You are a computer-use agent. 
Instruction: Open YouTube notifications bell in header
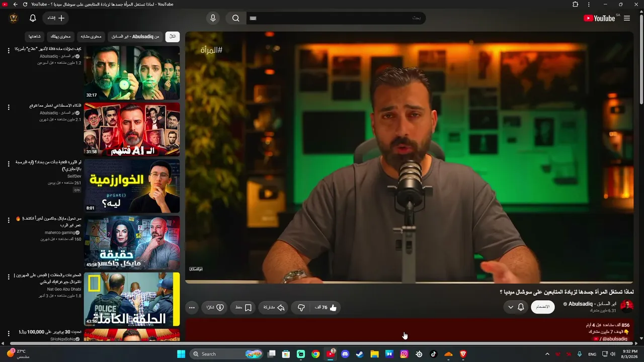[x=33, y=18]
